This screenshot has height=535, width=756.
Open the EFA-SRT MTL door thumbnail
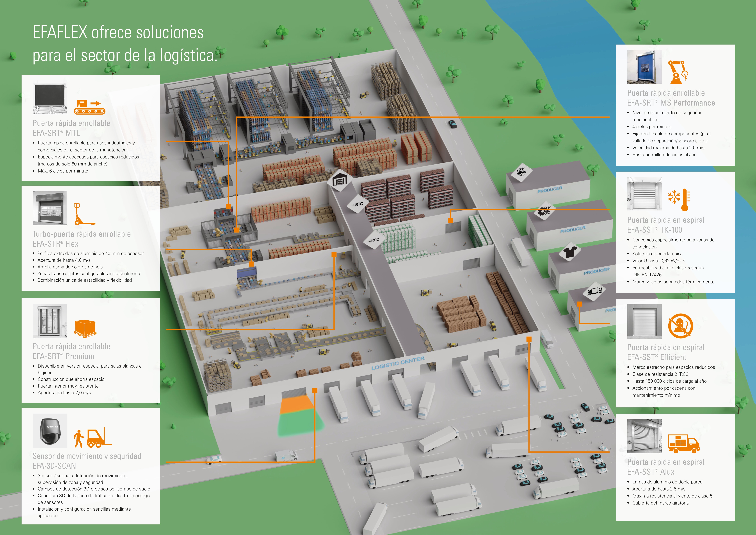coord(50,99)
